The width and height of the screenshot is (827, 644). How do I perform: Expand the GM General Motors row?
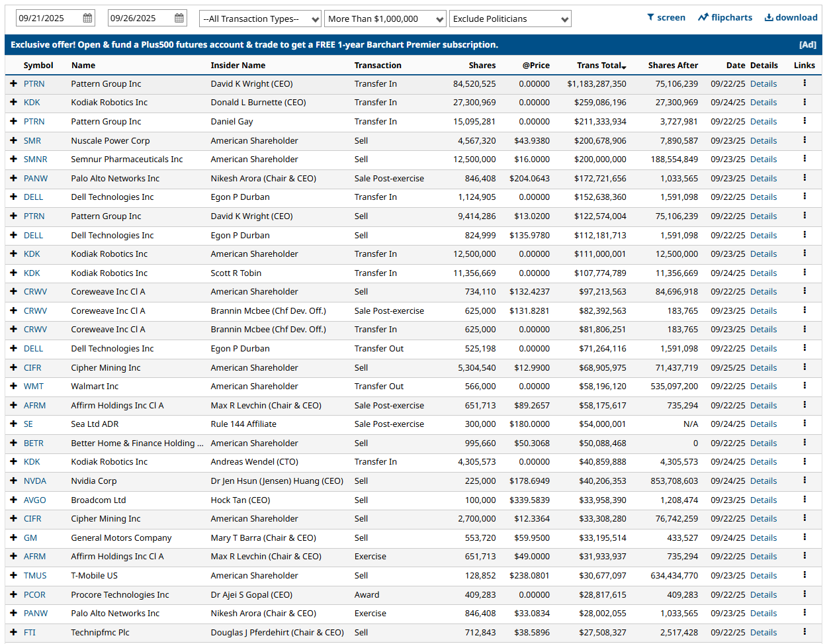[x=13, y=537]
